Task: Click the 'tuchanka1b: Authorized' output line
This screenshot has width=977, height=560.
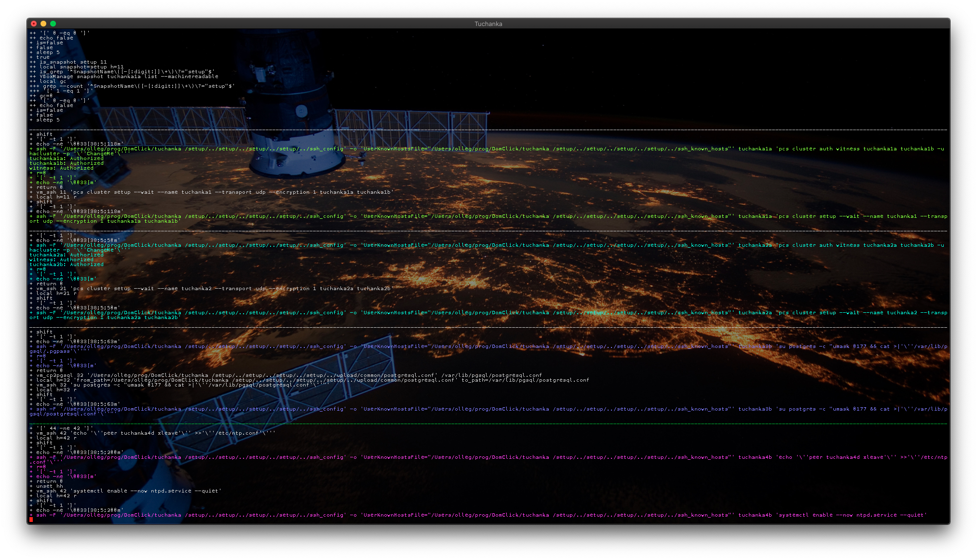Action: [x=67, y=163]
